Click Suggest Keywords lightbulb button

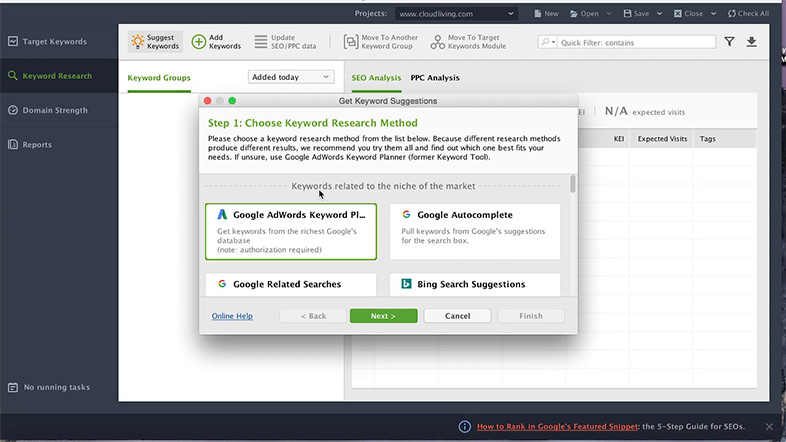(155, 42)
